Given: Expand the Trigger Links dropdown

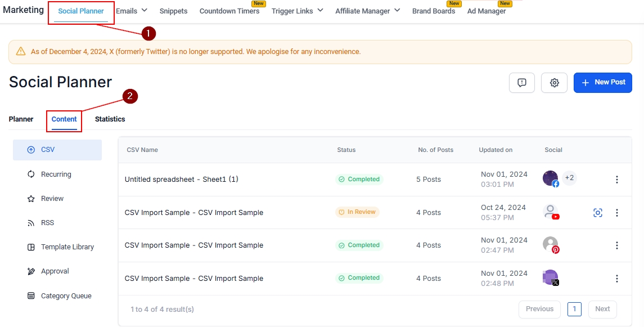Looking at the screenshot, I should click(297, 11).
